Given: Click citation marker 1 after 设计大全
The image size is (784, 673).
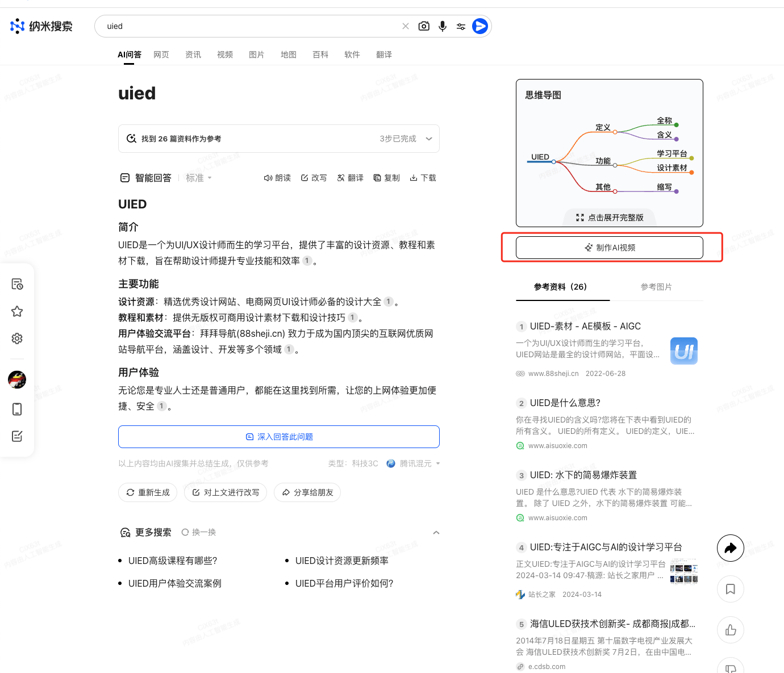Looking at the screenshot, I should pyautogui.click(x=389, y=302).
